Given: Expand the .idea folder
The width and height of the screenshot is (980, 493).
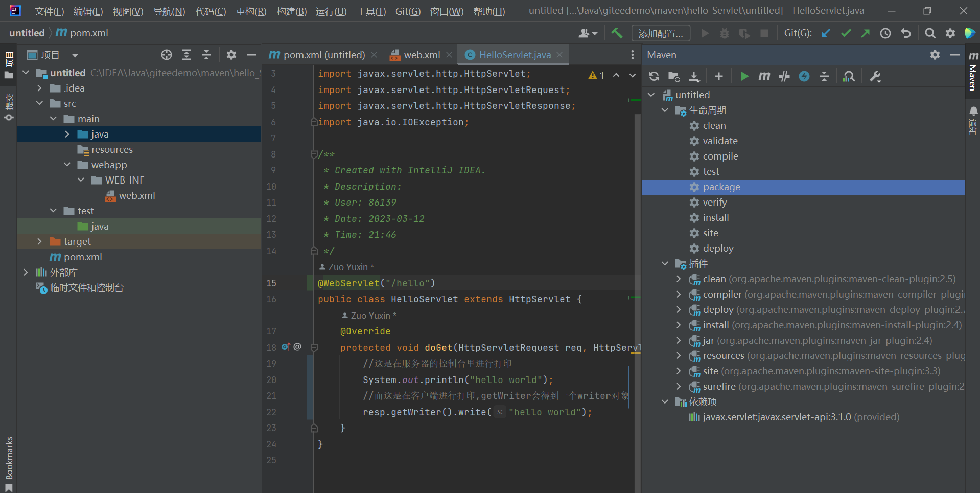Looking at the screenshot, I should pyautogui.click(x=39, y=88).
